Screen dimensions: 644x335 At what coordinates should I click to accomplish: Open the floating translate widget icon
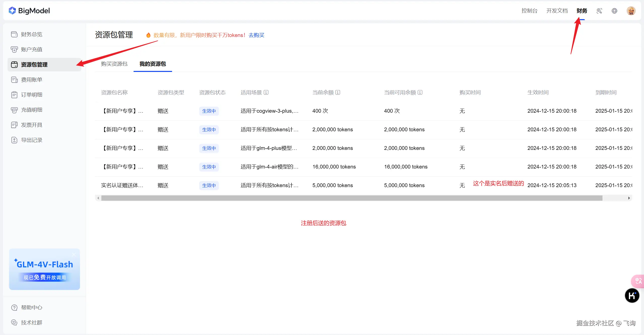(x=638, y=281)
